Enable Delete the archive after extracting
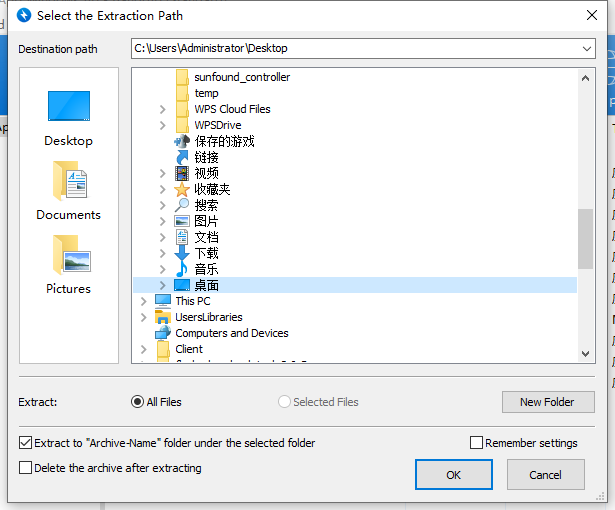 (x=25, y=468)
